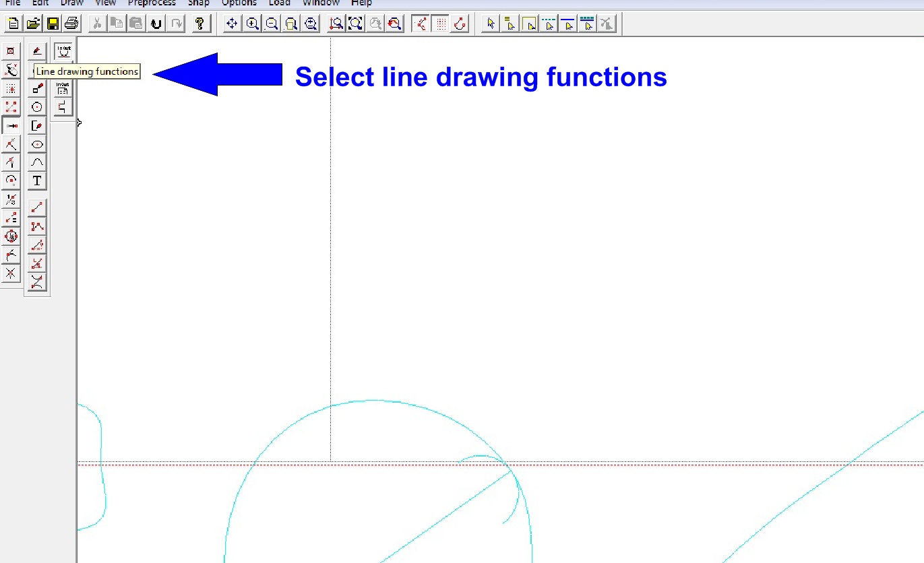Select the pointer with dotted line selection tool

[549, 24]
